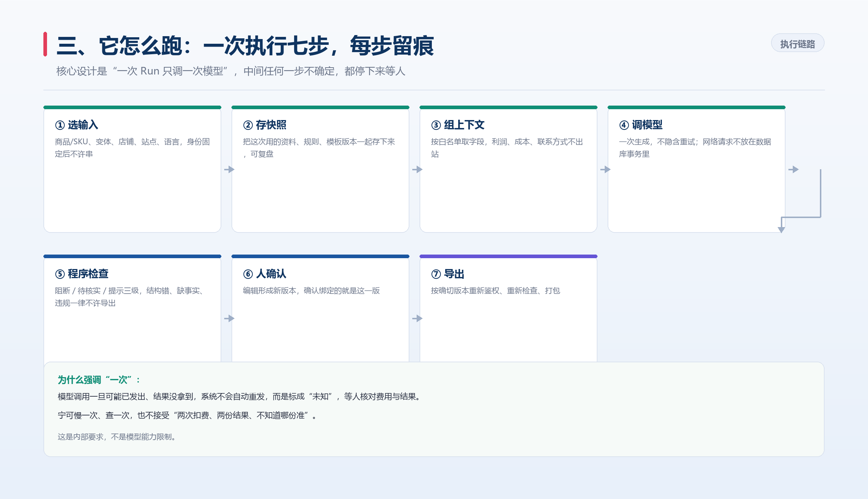Click description 把这次用的资料、规则

click(x=319, y=148)
